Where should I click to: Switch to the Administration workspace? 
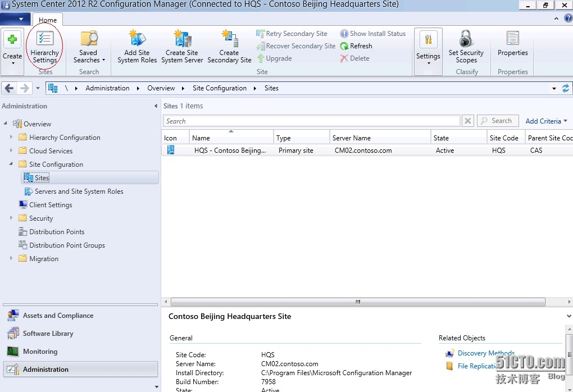(x=80, y=370)
